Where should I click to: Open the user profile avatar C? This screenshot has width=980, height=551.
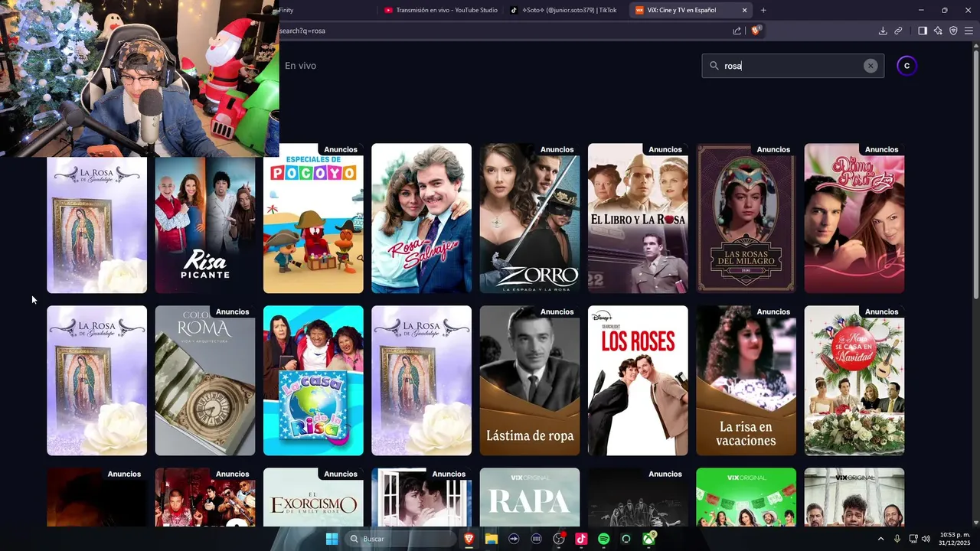[906, 66]
